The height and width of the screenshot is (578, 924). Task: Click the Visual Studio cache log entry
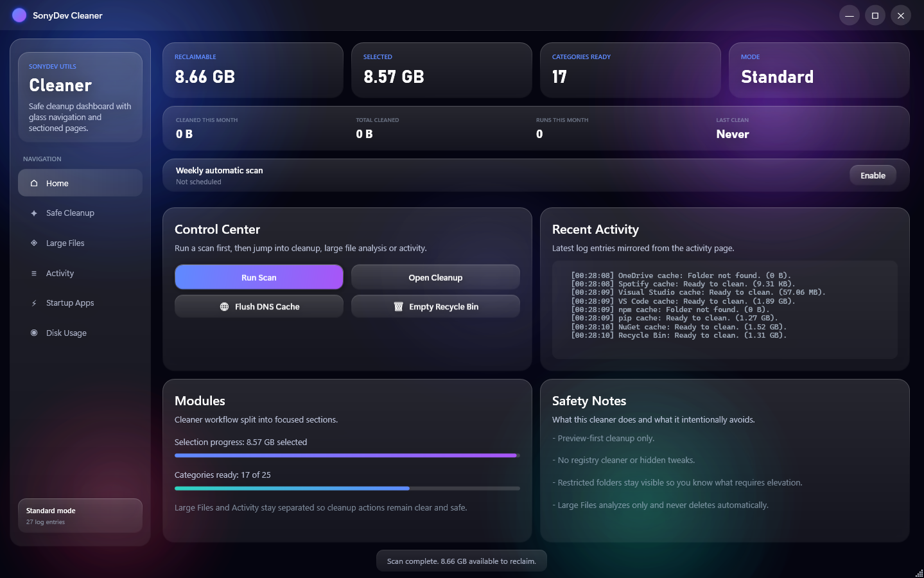tap(698, 292)
